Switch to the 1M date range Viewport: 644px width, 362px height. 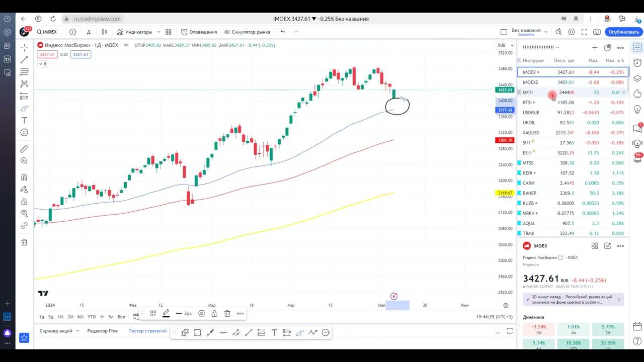[x=60, y=317]
